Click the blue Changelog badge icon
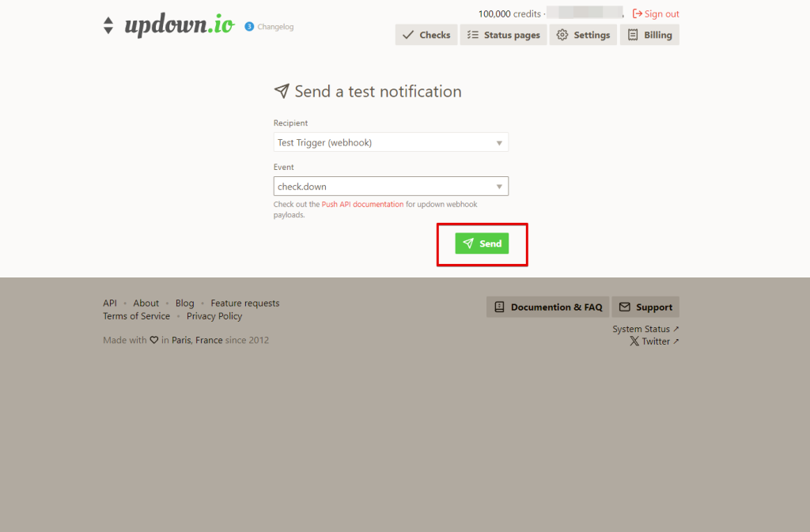This screenshot has width=810, height=532. (249, 26)
